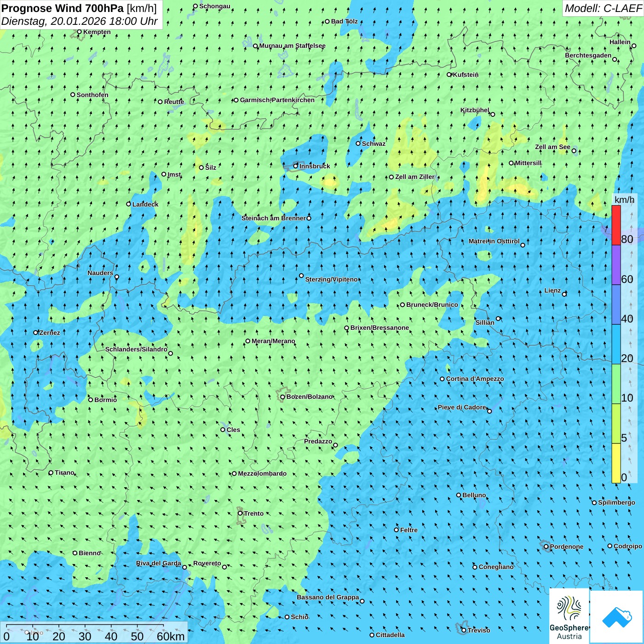Click the date 'Dienstag, 20.01.2026 18:00 Uhr'
This screenshot has width=644, height=644.
click(x=80, y=22)
